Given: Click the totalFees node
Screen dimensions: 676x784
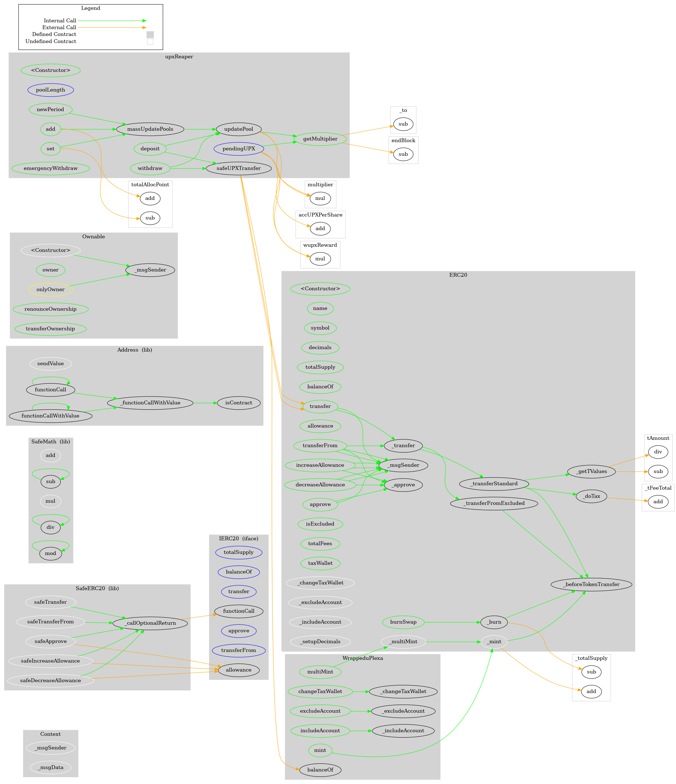Looking at the screenshot, I should click(x=320, y=543).
